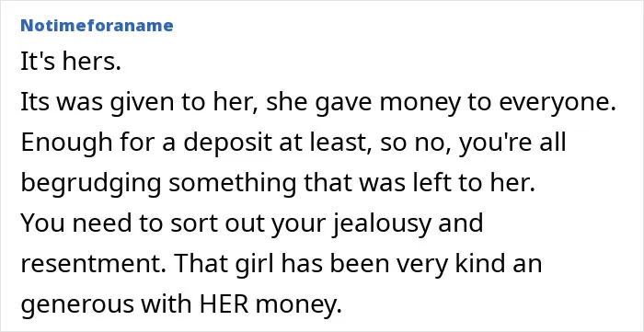The width and height of the screenshot is (644, 332).
Task: Click the word "generous"
Action: click(77, 305)
